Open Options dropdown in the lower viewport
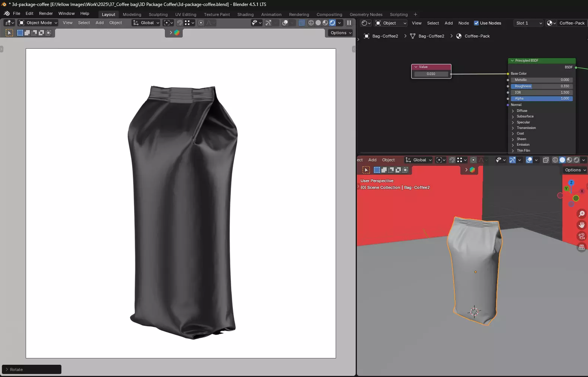The width and height of the screenshot is (588, 377). coord(575,170)
